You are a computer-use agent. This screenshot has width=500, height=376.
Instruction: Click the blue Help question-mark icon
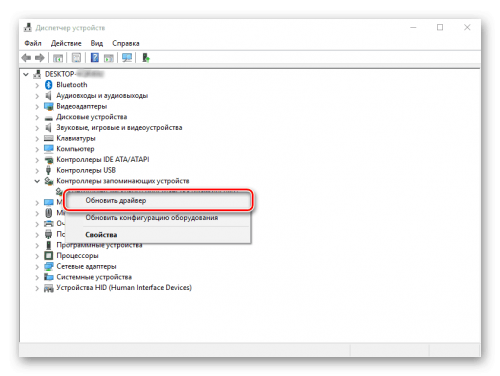[95, 58]
